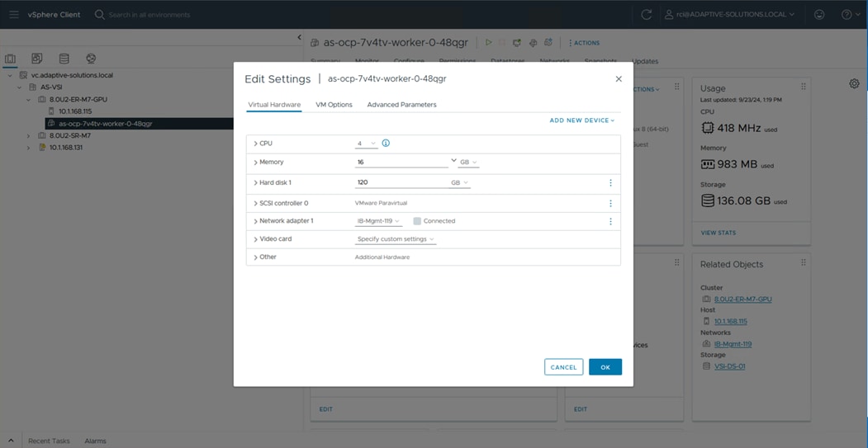
Task: Switch to Storage inventory view icon
Action: 64,59
